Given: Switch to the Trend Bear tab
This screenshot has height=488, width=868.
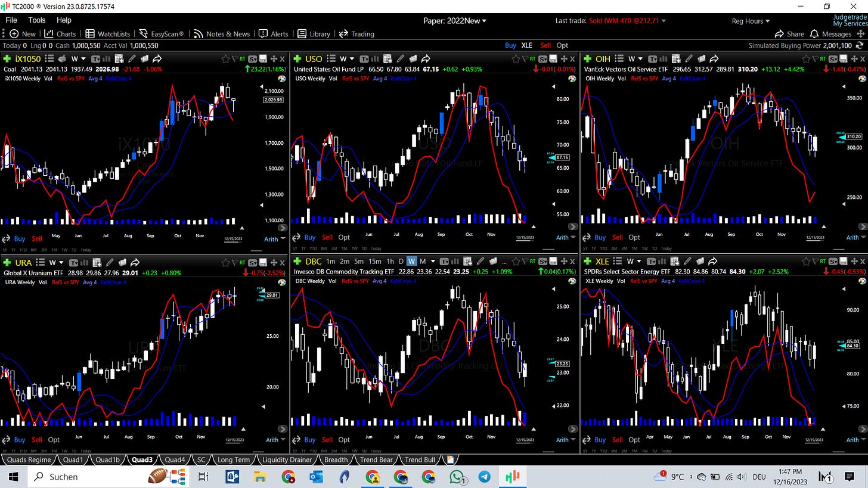Looking at the screenshot, I should click(x=377, y=460).
